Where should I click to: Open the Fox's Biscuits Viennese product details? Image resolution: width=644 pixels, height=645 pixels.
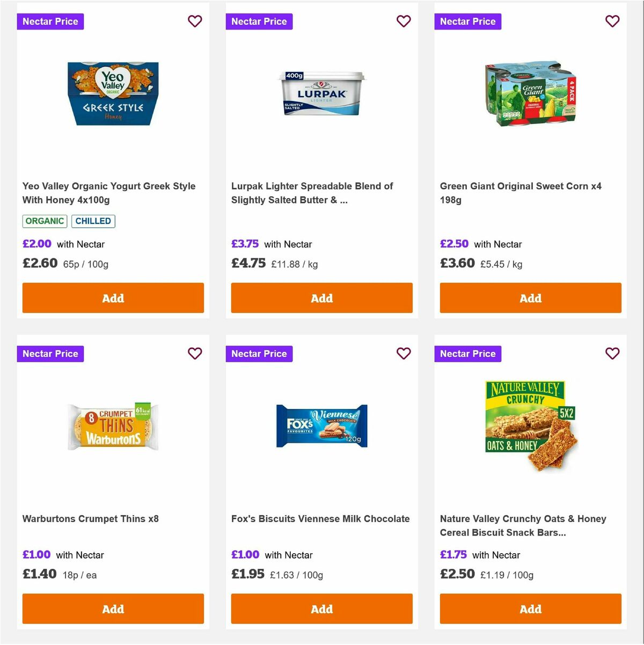321,519
